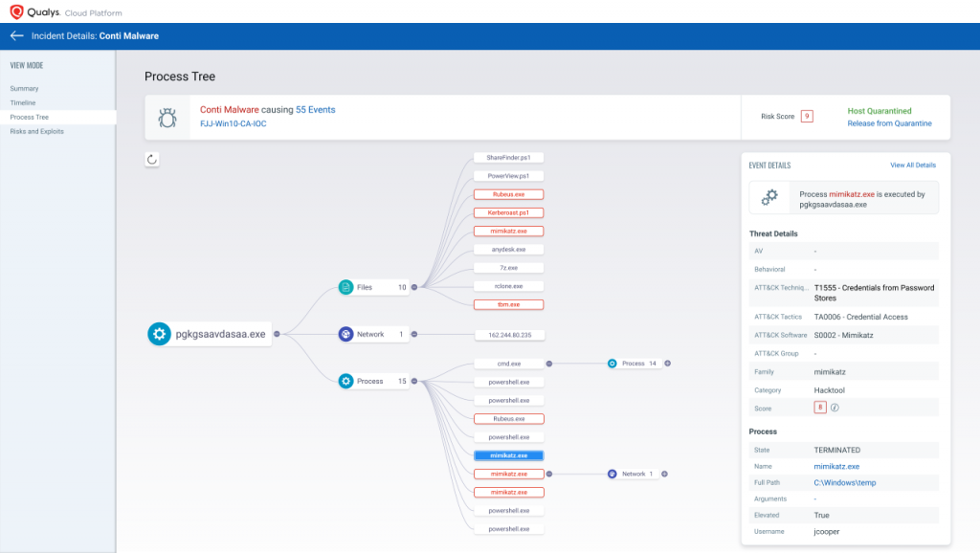Expand the child Network 1 node
The width and height of the screenshot is (980, 553).
click(x=664, y=475)
